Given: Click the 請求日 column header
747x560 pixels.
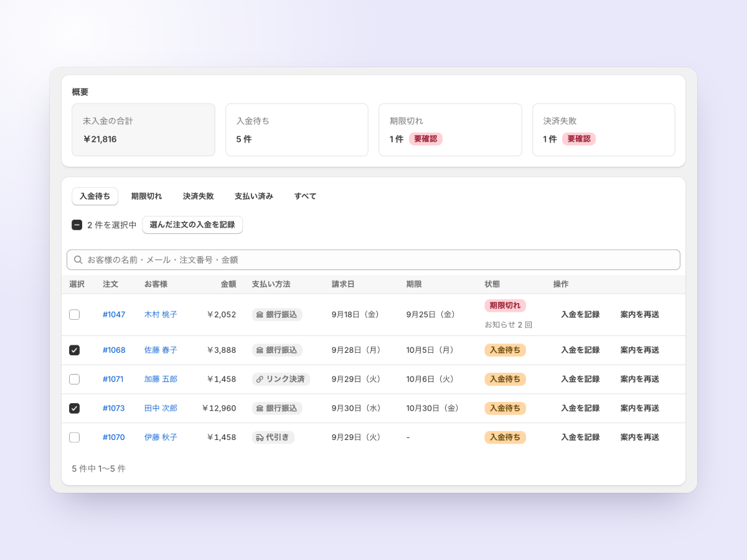Looking at the screenshot, I should tap(343, 284).
